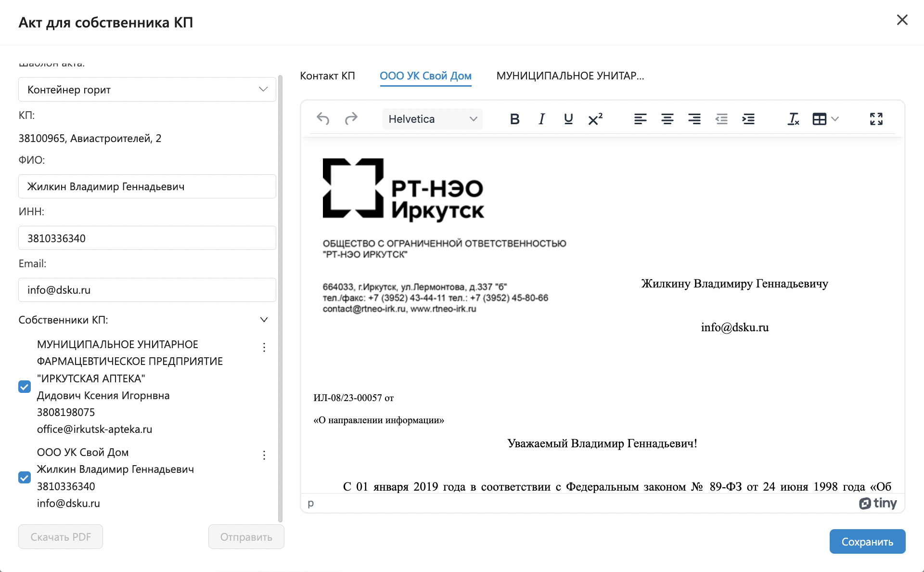Click the redo arrow in editor toolbar

click(x=351, y=119)
